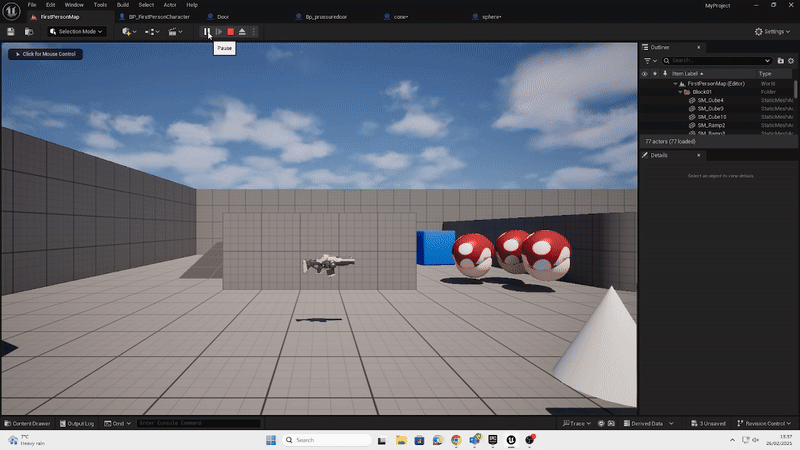Select SM_Cube9 in the Outliner
800x450 pixels.
coord(710,109)
